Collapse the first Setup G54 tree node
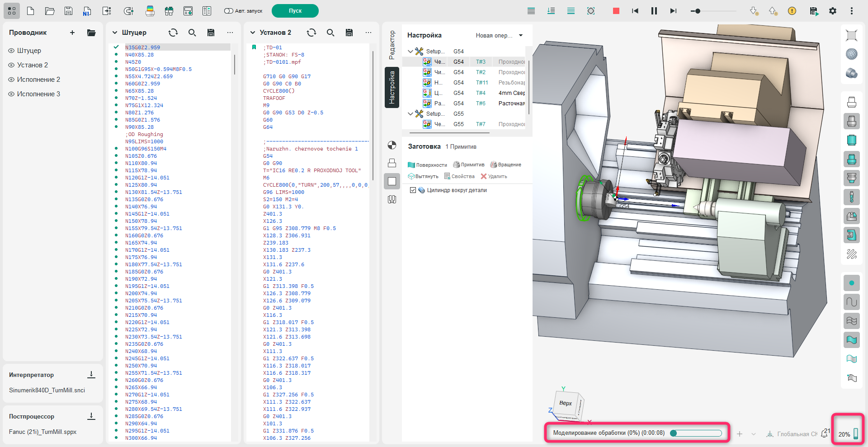 pos(410,52)
